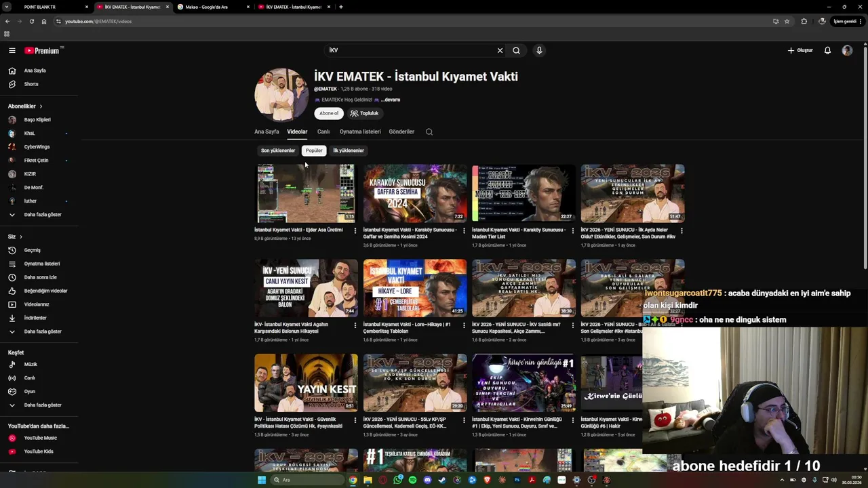Open the Topluluk button
This screenshot has width=868, height=488.
pos(365,113)
